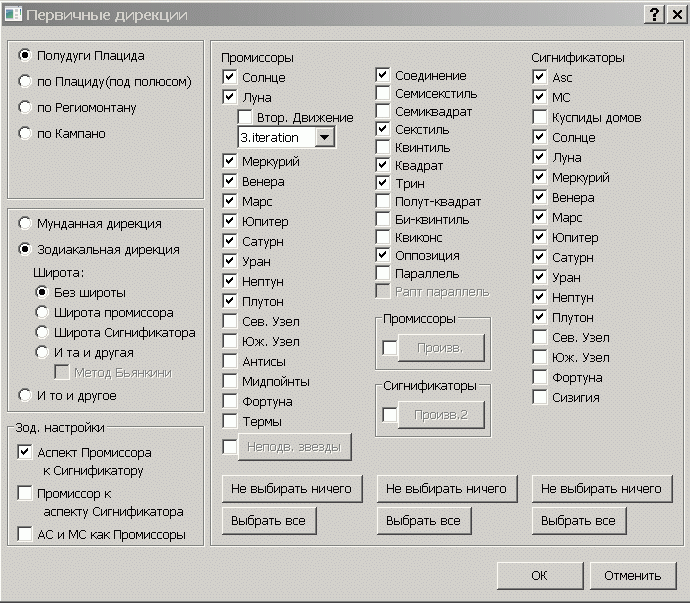
Task: Select И та и другая latitude option
Action: [42, 352]
